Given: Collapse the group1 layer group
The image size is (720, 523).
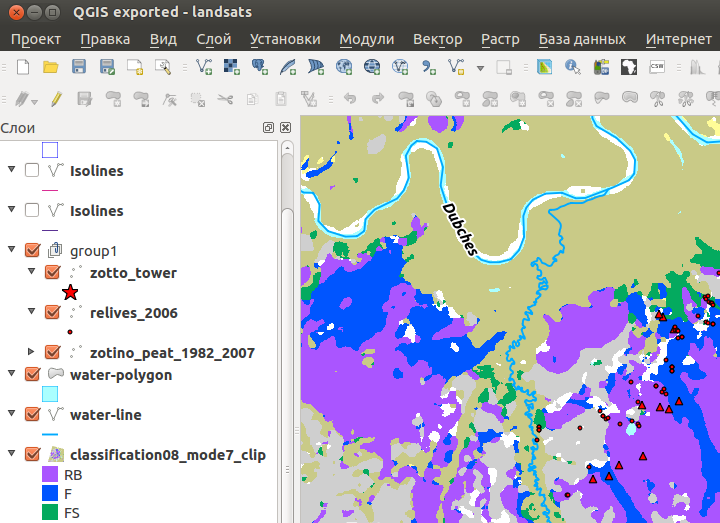Looking at the screenshot, I should click(11, 250).
